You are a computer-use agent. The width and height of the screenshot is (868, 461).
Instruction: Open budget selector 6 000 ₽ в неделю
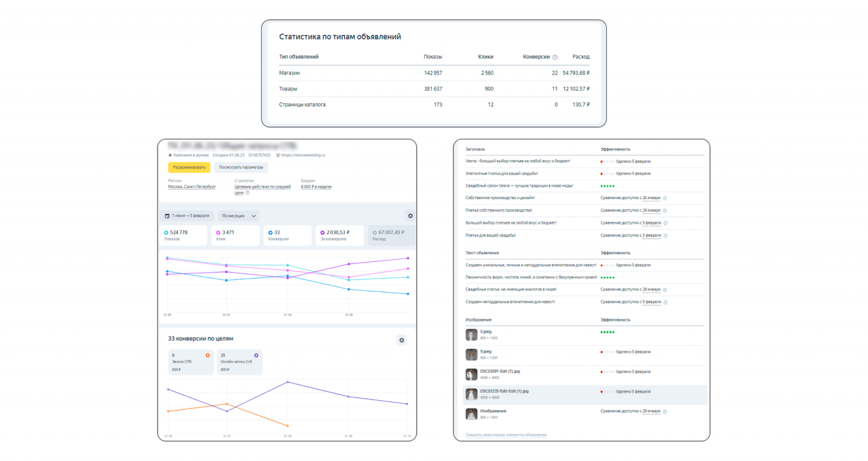(316, 187)
